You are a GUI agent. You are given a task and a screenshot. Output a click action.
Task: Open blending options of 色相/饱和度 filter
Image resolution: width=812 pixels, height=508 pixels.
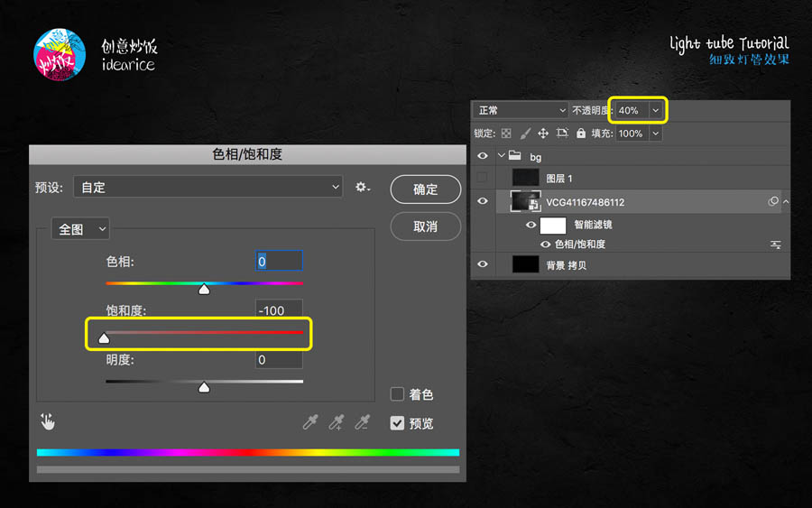tap(775, 245)
